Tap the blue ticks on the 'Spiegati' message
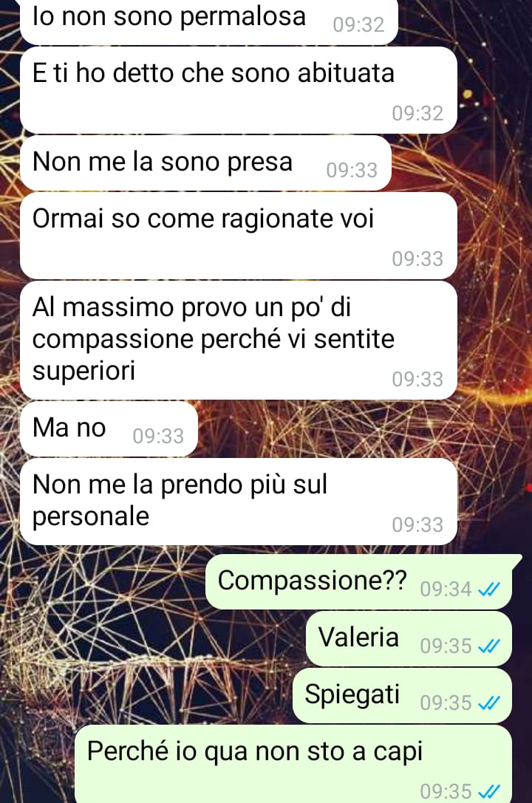The image size is (532, 803). (488, 704)
